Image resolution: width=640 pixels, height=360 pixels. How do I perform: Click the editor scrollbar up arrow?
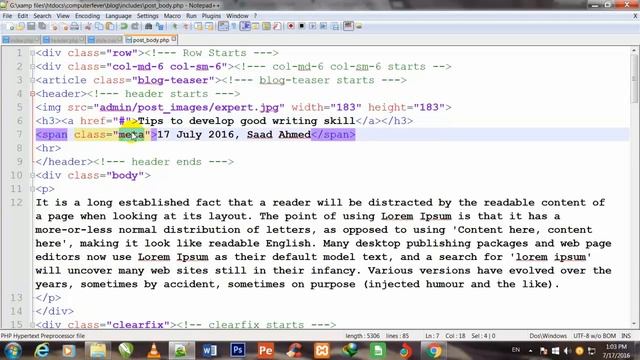click(634, 51)
